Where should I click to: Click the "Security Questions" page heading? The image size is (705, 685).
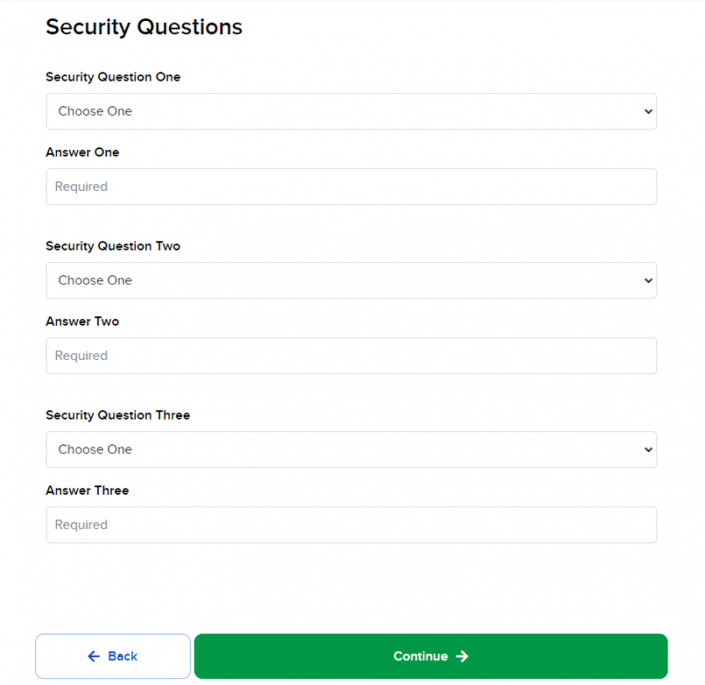pos(144,27)
